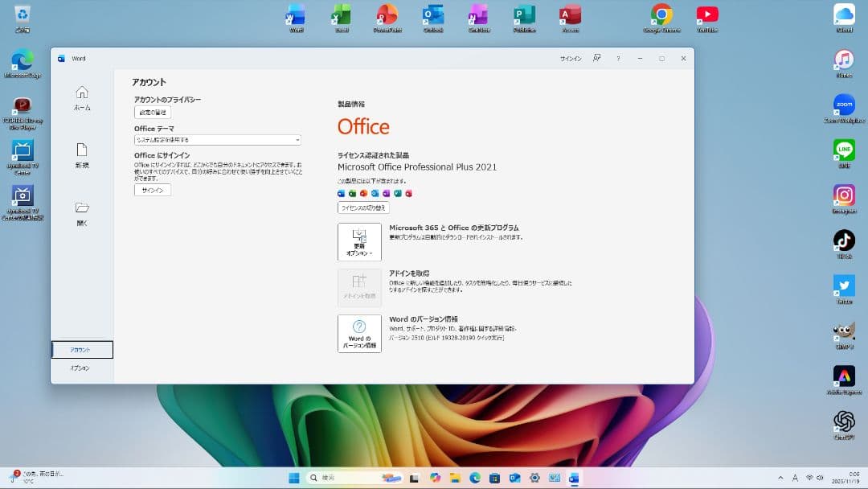Expand the 更新オプション update options dropdown

tap(359, 241)
